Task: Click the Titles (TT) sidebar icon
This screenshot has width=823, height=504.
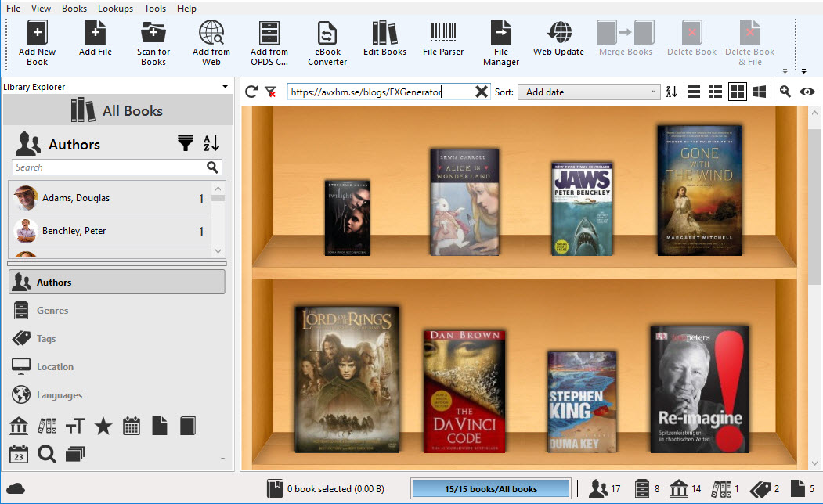Action: (75, 426)
